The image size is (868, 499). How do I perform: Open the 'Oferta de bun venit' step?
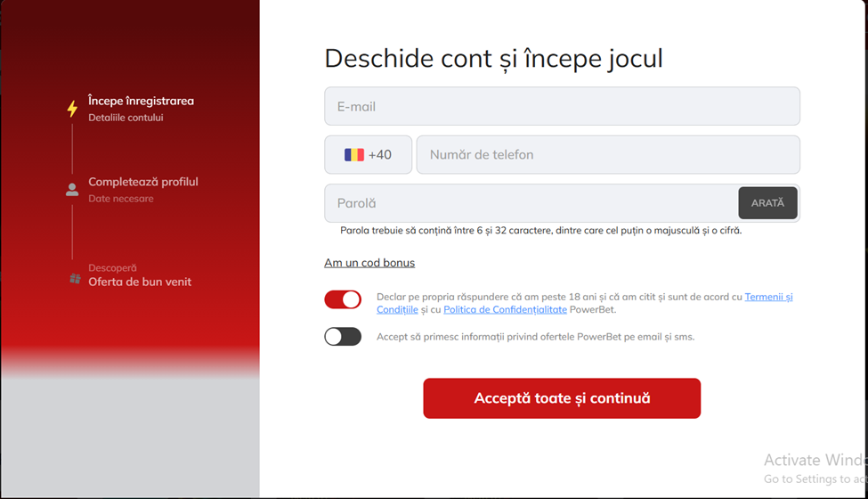[x=140, y=282]
